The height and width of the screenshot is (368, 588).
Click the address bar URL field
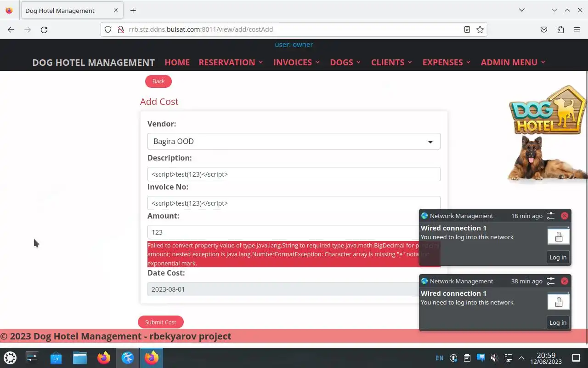tap(294, 29)
